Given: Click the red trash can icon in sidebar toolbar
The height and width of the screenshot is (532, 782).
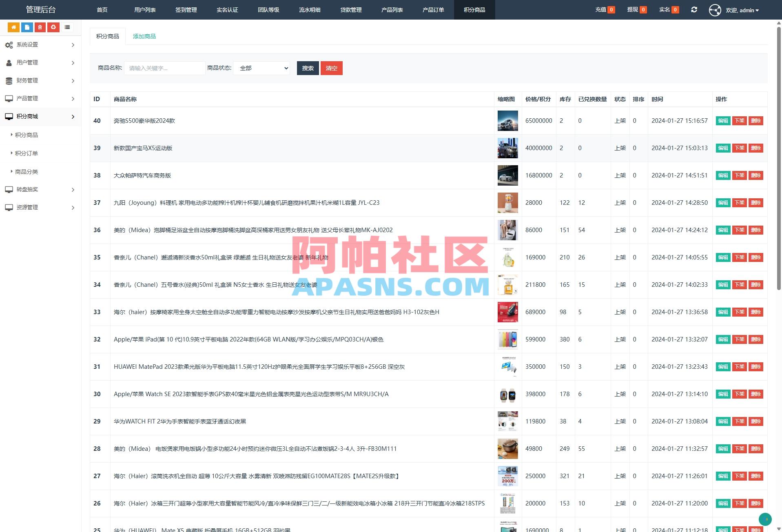Looking at the screenshot, I should point(40,27).
